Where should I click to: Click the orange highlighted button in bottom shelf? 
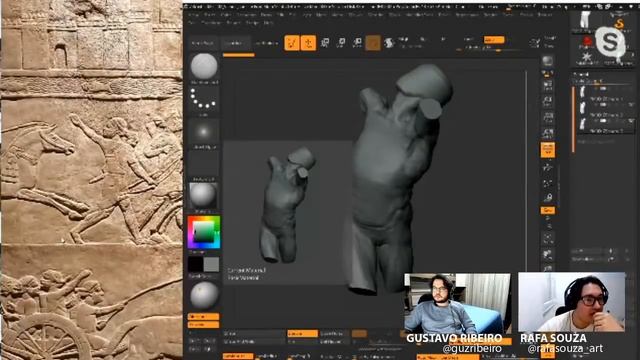click(x=302, y=333)
